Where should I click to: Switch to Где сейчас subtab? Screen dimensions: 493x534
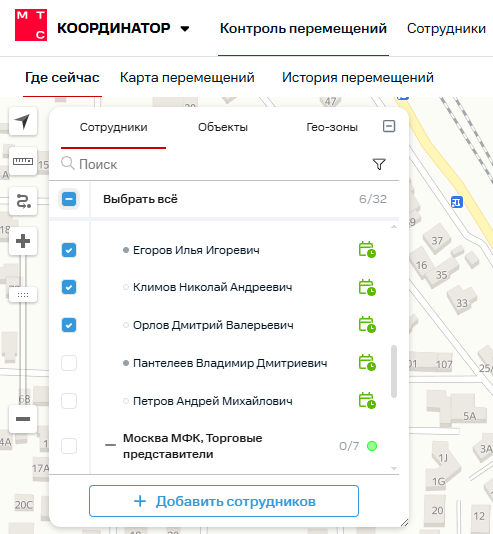[x=62, y=78]
